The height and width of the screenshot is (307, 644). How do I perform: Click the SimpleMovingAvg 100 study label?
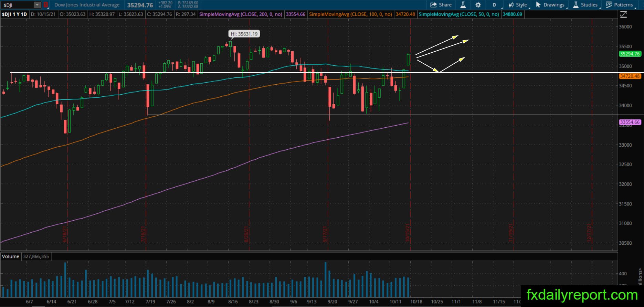click(x=350, y=14)
